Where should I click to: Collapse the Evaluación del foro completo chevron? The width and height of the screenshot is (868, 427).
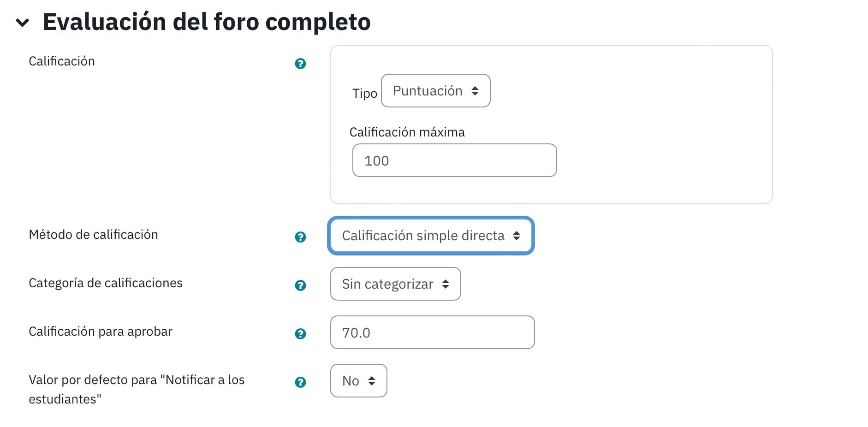pos(22,22)
